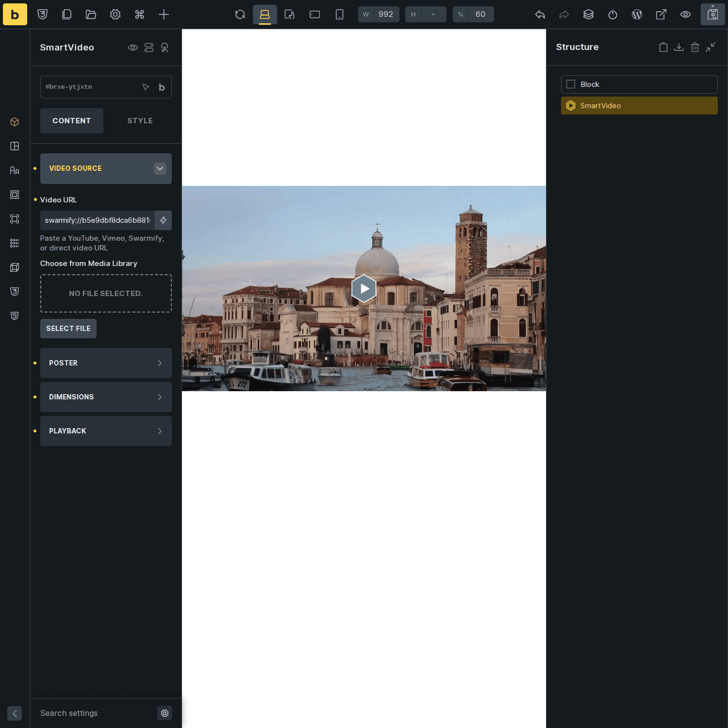Open the revisions history clock icon

point(612,15)
